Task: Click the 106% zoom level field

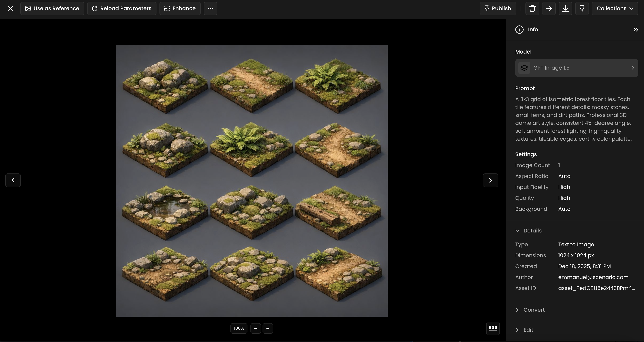Action: [239, 328]
